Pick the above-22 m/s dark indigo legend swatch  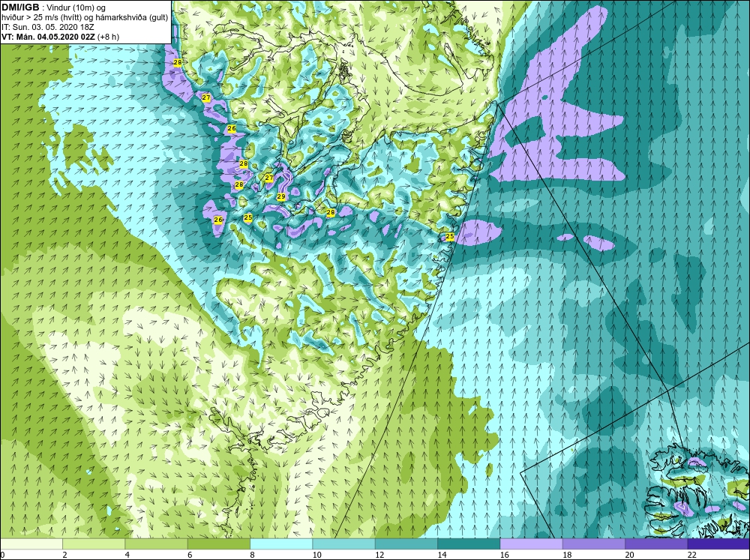(718, 544)
